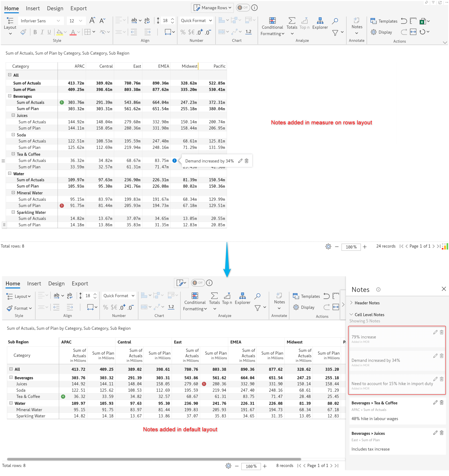Delete the 'Need to account for 15% hike' note
Screen dimensions: 449x476
442,379
